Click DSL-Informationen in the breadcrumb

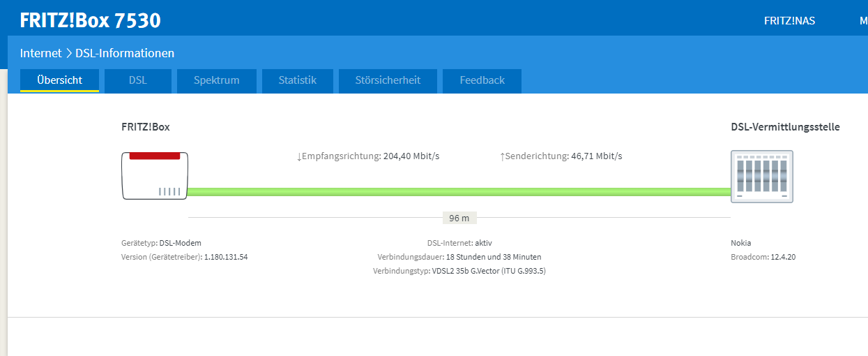[125, 53]
